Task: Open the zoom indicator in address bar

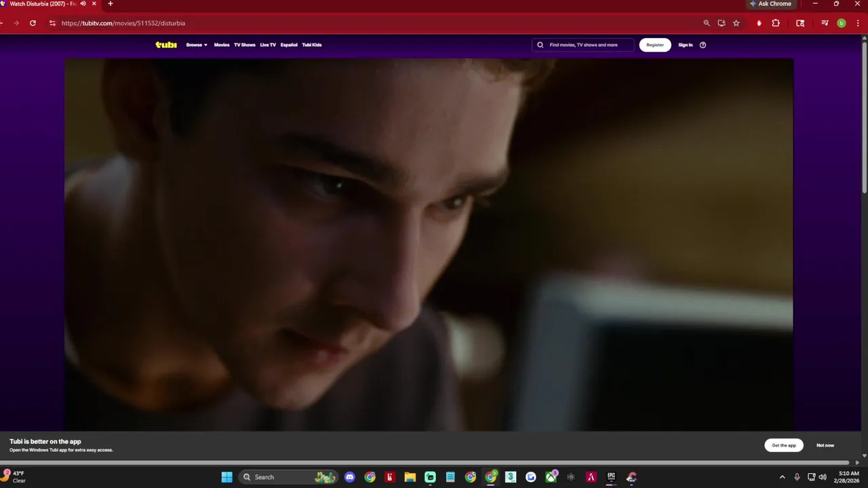Action: click(707, 23)
